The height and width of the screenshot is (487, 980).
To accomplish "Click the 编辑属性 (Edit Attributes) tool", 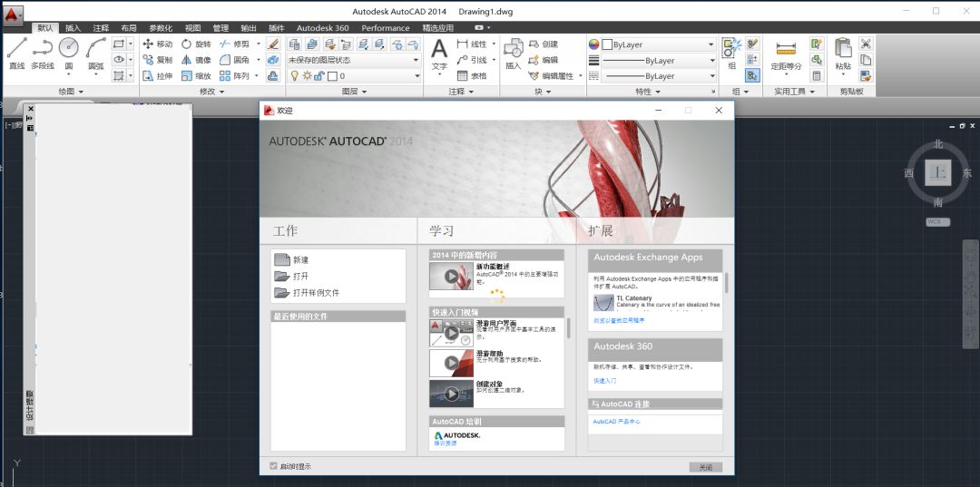I will click(x=552, y=76).
